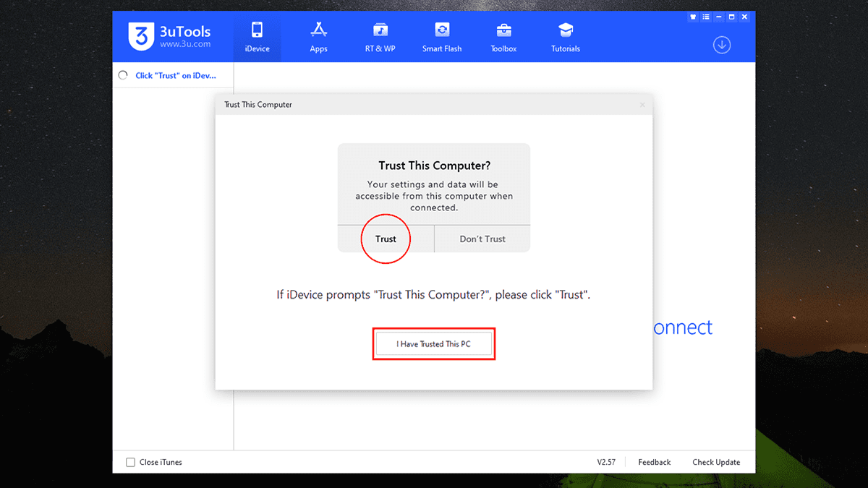Choose Don't Trust in the dialog
The width and height of the screenshot is (868, 488).
(x=482, y=239)
